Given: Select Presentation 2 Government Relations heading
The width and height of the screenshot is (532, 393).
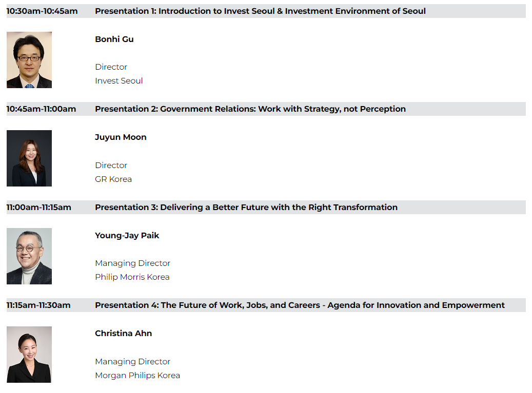Looking at the screenshot, I should pos(250,109).
